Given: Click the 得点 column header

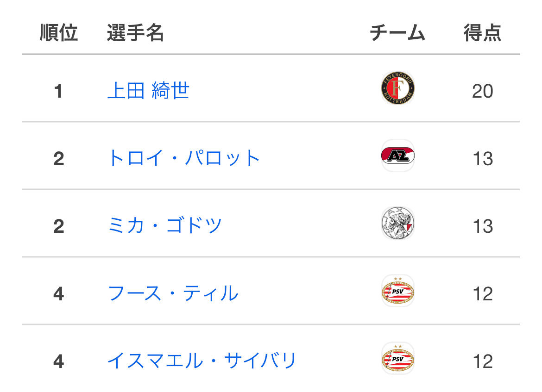Looking at the screenshot, I should point(482,33).
